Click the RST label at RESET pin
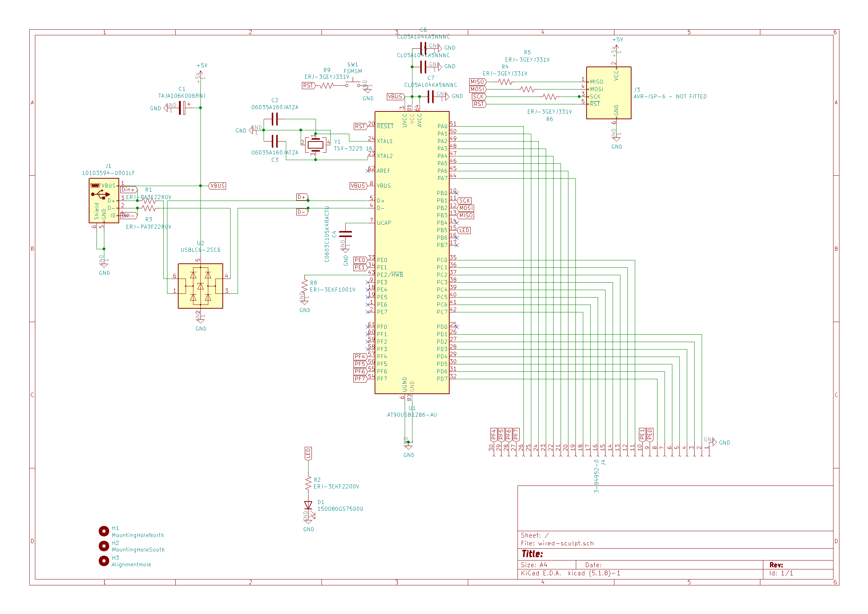This screenshot has height=614, width=868. pyautogui.click(x=360, y=126)
